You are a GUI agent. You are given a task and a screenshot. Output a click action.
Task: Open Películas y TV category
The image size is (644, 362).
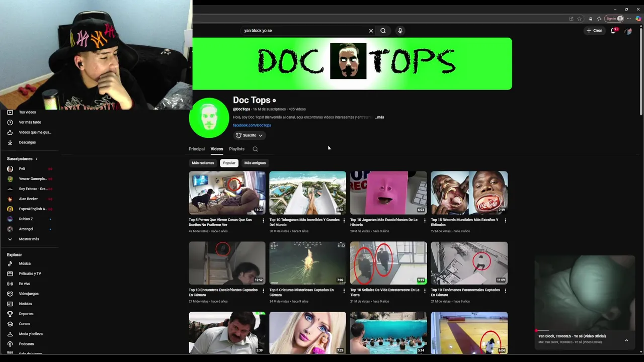29,274
